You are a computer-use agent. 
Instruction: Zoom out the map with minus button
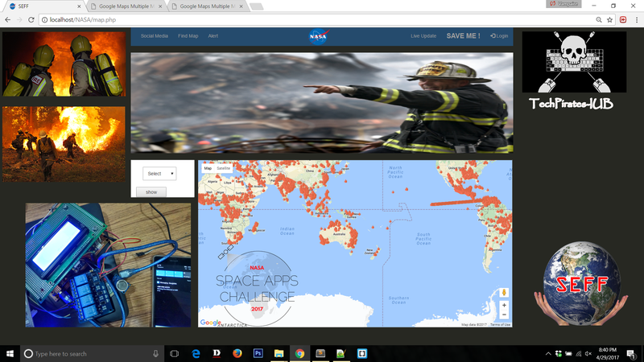pyautogui.click(x=504, y=315)
